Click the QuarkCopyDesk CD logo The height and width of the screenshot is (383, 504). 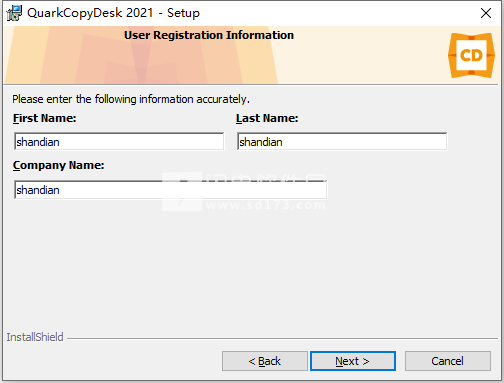click(x=471, y=55)
